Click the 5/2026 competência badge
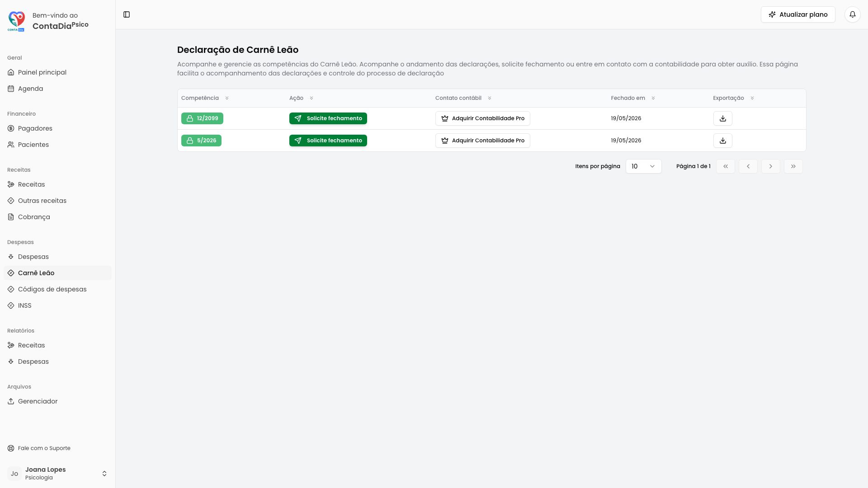Image resolution: width=868 pixels, height=488 pixels. tap(201, 141)
